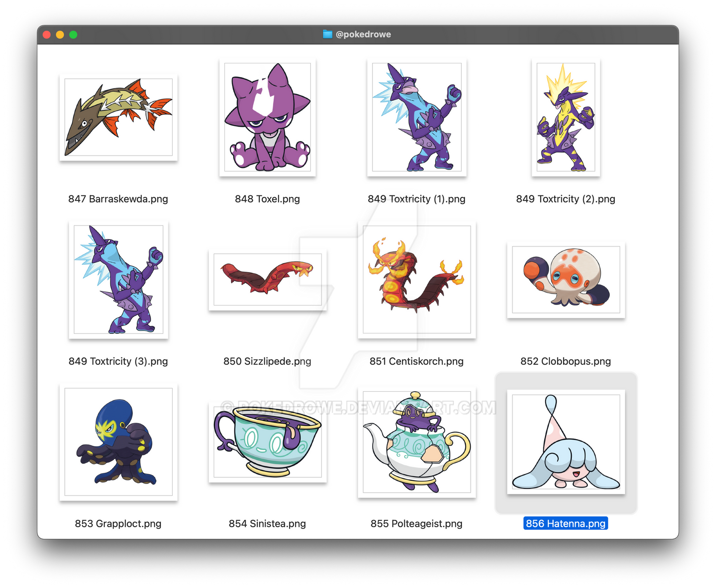The width and height of the screenshot is (716, 588).
Task: Select the Clobbopus image thumbnail
Action: point(566,279)
